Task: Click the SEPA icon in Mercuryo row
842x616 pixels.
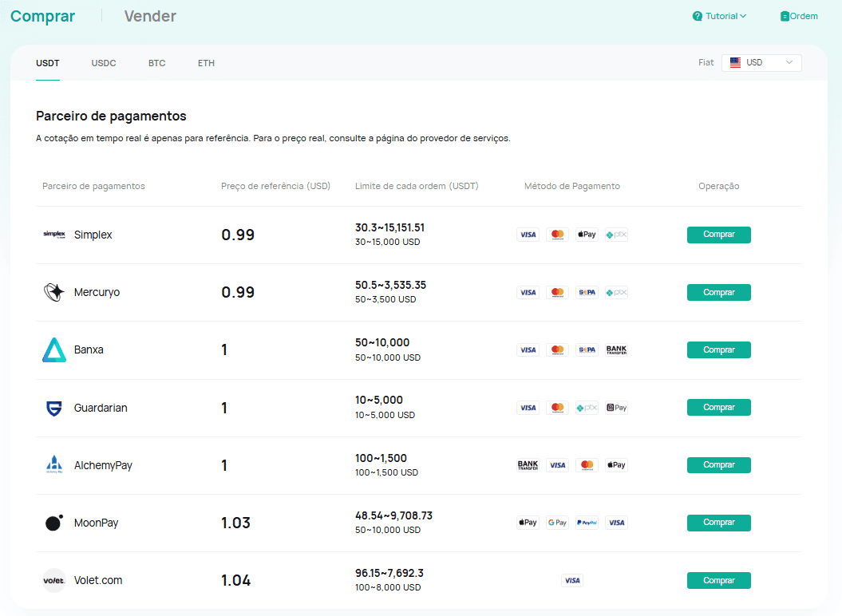Action: click(587, 293)
